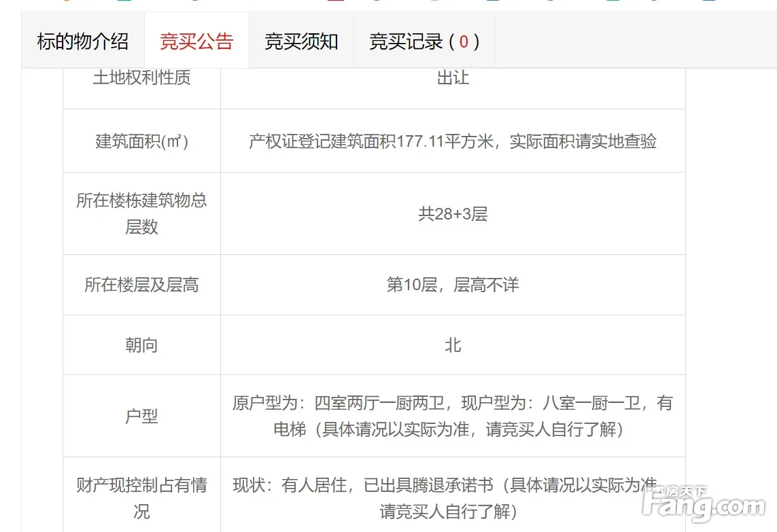Image resolution: width=777 pixels, height=532 pixels.
Task: Click the 原户型为 layout description text
Action: pos(453,416)
